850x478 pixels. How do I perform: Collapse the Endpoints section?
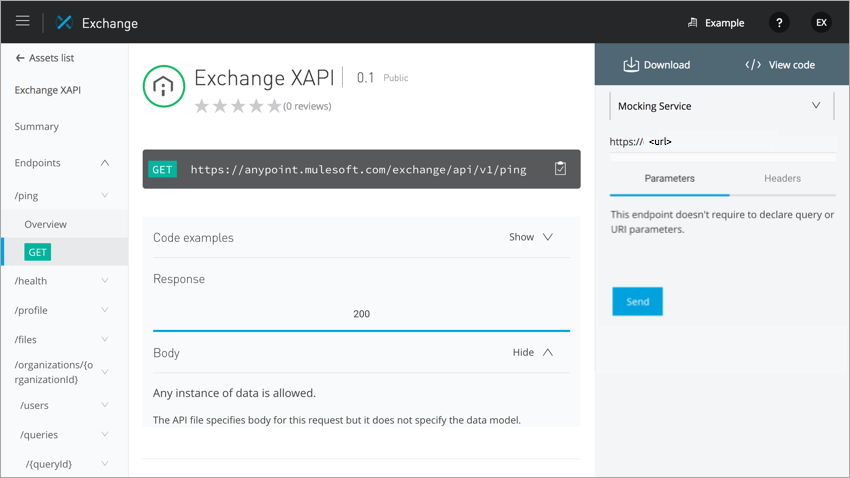tap(105, 163)
